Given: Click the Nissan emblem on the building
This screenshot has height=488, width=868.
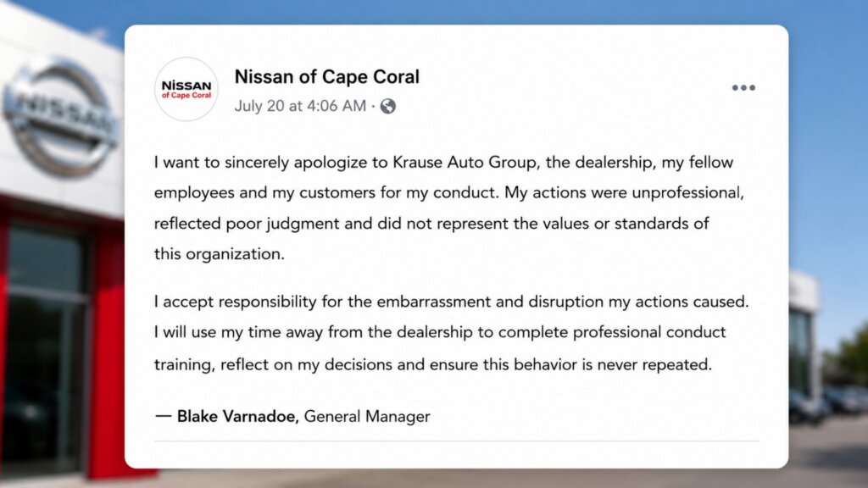Looking at the screenshot, I should pyautogui.click(x=61, y=118).
